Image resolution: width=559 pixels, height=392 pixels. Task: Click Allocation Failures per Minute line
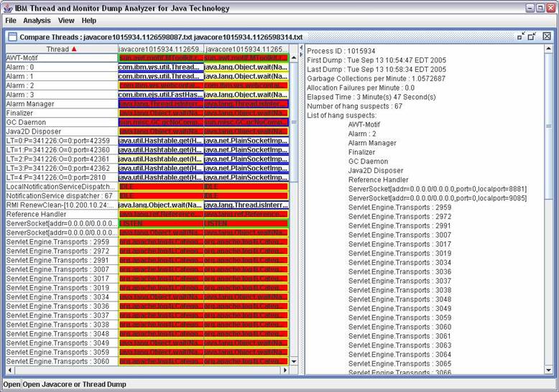[361, 88]
